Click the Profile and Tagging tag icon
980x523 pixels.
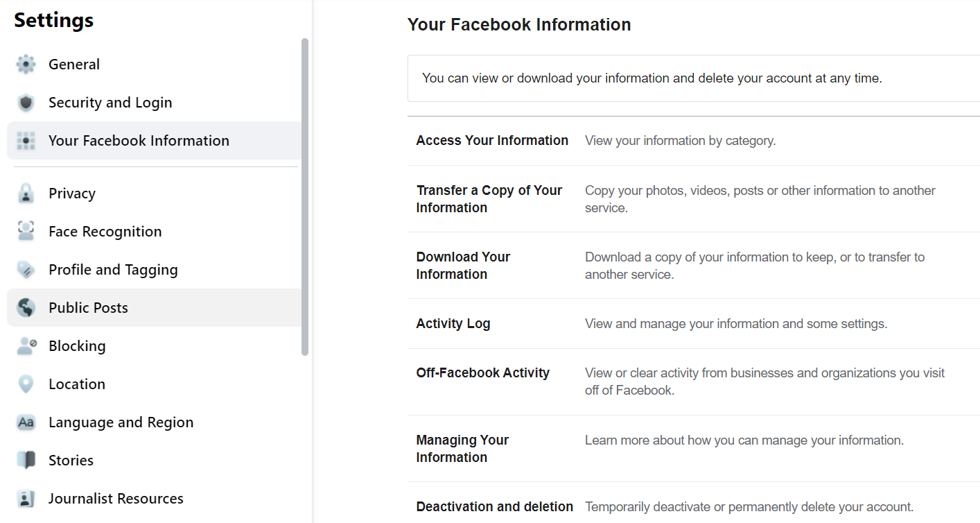coord(26,270)
